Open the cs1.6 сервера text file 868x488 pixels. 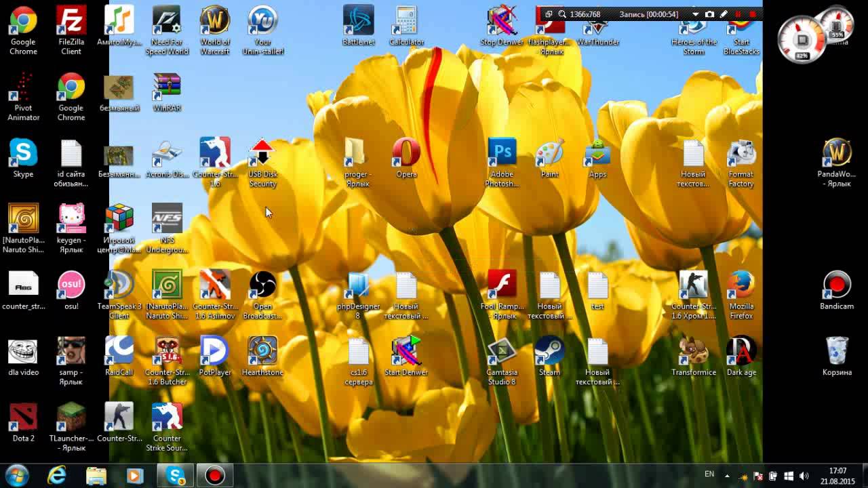[x=358, y=361]
